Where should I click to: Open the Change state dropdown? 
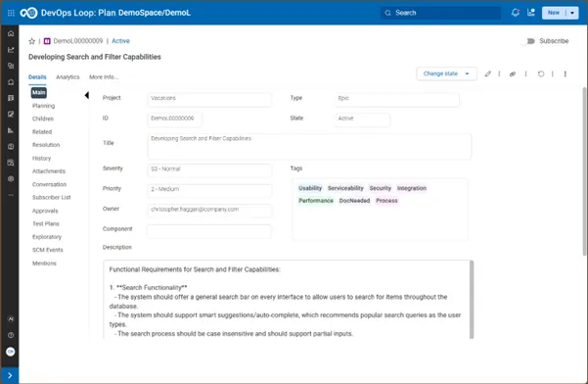446,73
